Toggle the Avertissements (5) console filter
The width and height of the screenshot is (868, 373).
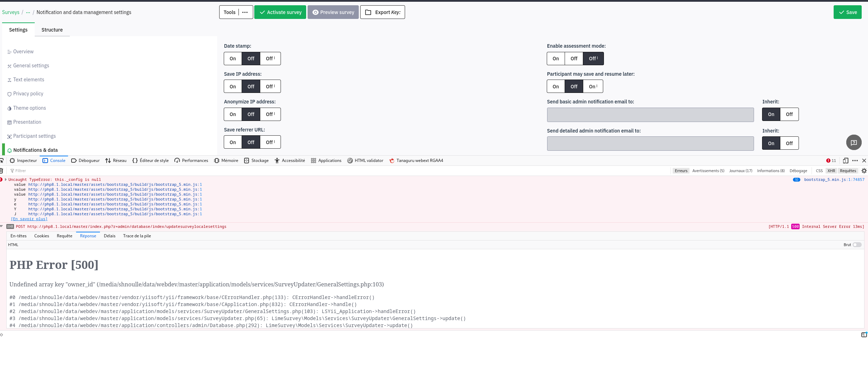tap(708, 171)
